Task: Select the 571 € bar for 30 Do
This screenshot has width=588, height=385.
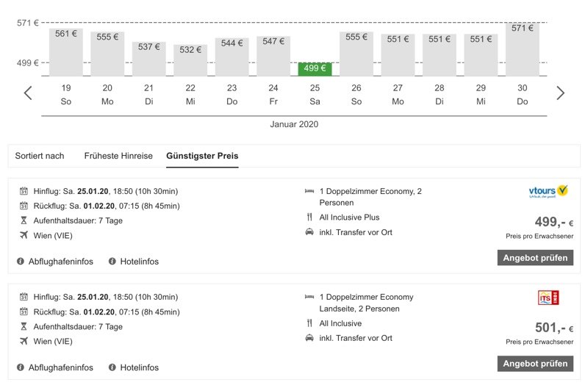Action: [x=523, y=49]
